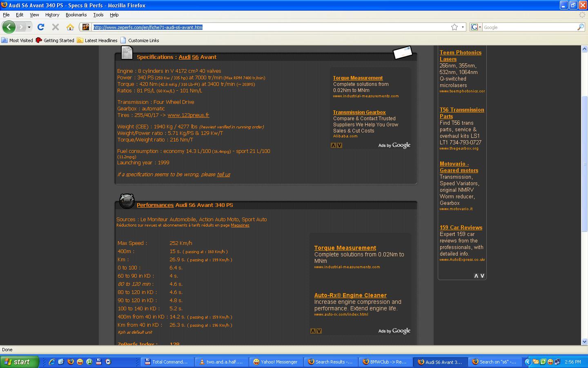588x368 pixels.
Task: Open the back/forward history dropdown arrow
Action: click(29, 27)
